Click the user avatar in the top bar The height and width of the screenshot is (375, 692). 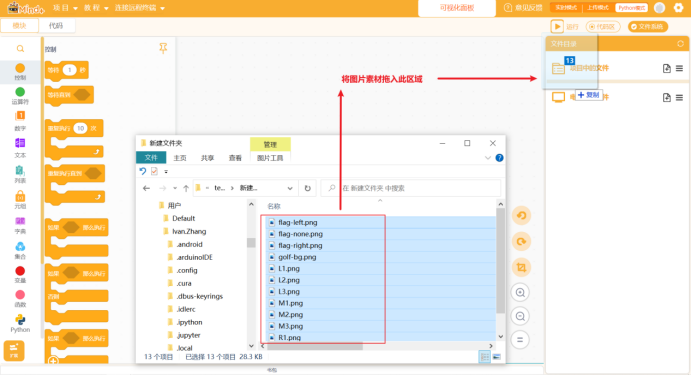coord(660,8)
